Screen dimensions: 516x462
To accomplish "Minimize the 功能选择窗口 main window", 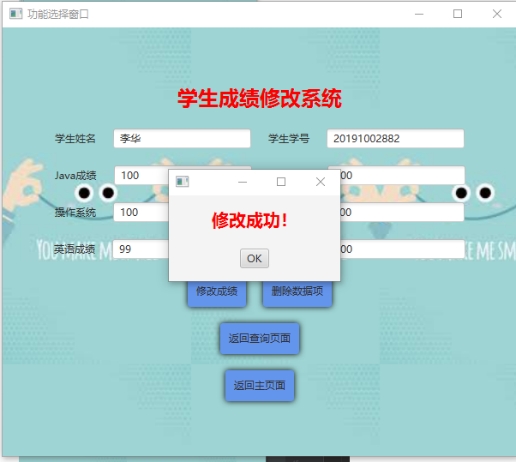I will (419, 14).
